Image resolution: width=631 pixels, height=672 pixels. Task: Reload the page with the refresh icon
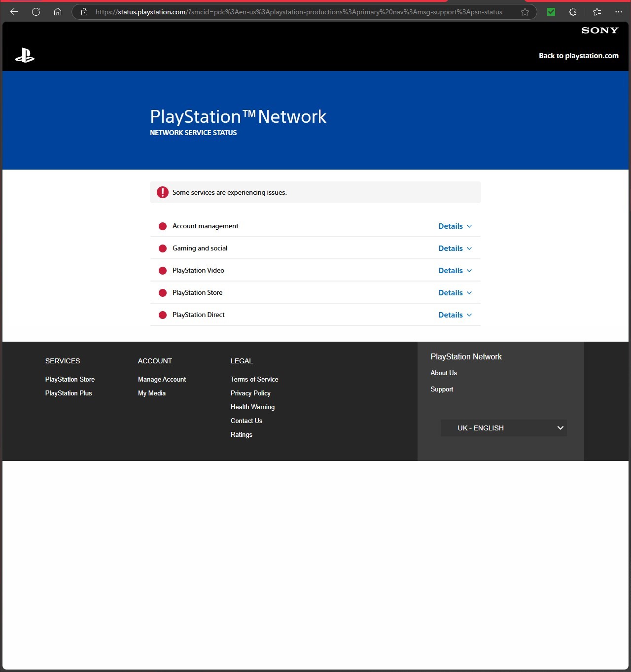click(36, 12)
